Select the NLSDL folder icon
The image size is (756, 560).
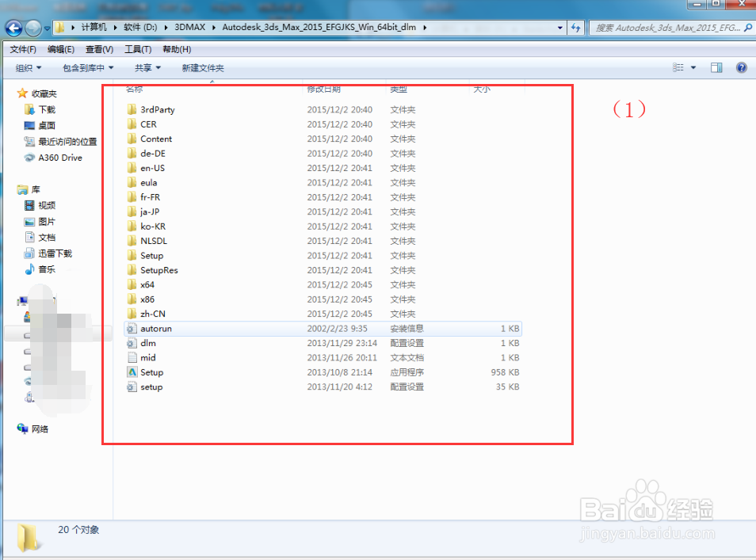(132, 241)
